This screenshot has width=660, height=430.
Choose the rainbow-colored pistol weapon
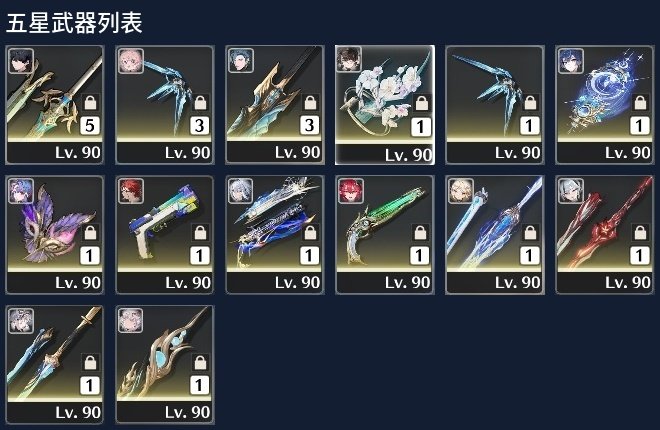[x=165, y=235]
